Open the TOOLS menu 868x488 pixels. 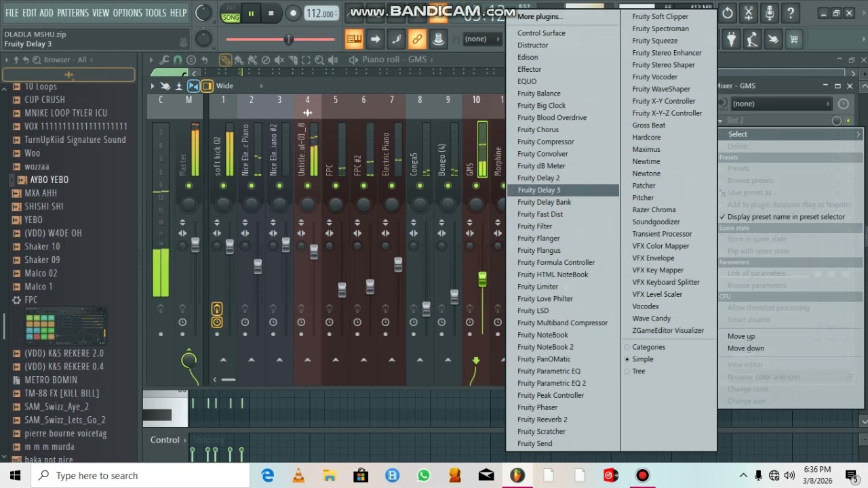pyautogui.click(x=156, y=13)
